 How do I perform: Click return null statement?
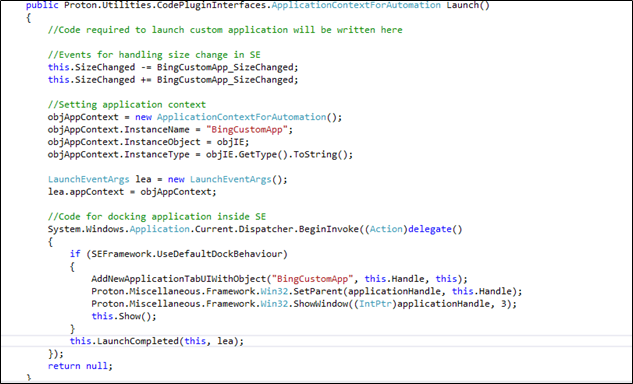point(80,366)
